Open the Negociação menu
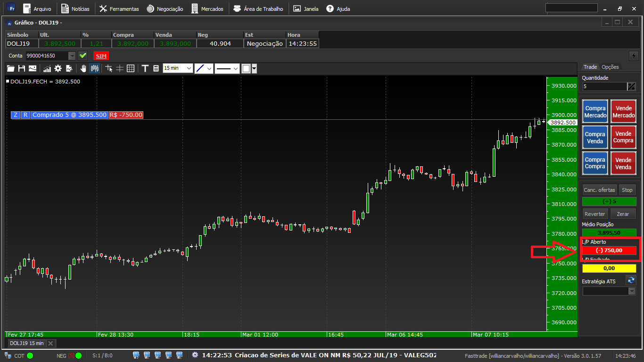 coord(165,8)
